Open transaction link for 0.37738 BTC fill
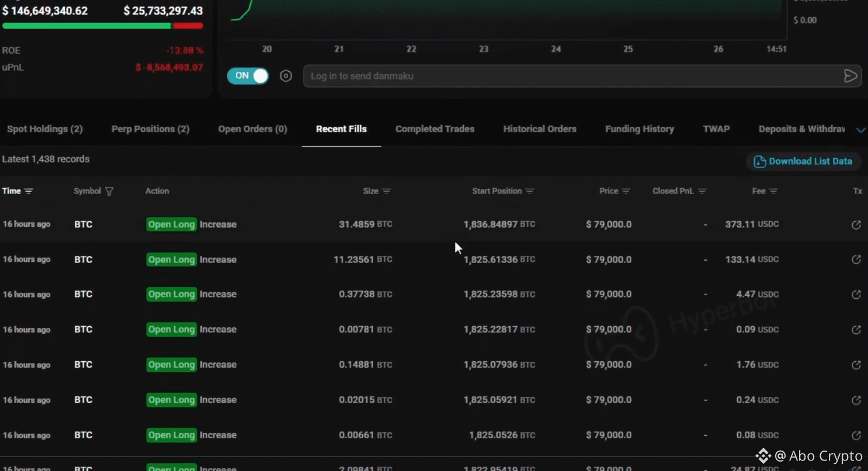 click(856, 295)
